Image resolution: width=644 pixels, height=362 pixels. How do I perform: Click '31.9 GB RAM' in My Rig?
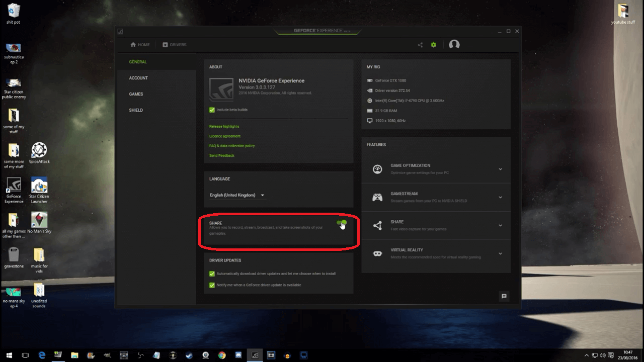pos(386,111)
